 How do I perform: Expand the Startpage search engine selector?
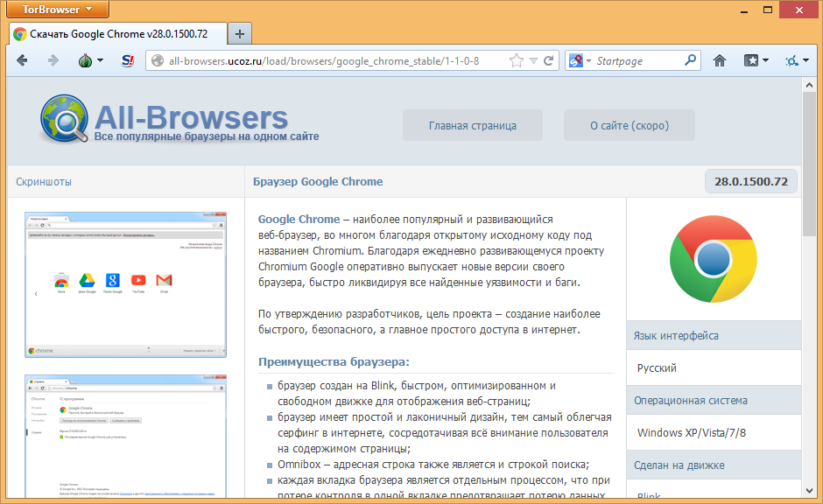tap(579, 60)
